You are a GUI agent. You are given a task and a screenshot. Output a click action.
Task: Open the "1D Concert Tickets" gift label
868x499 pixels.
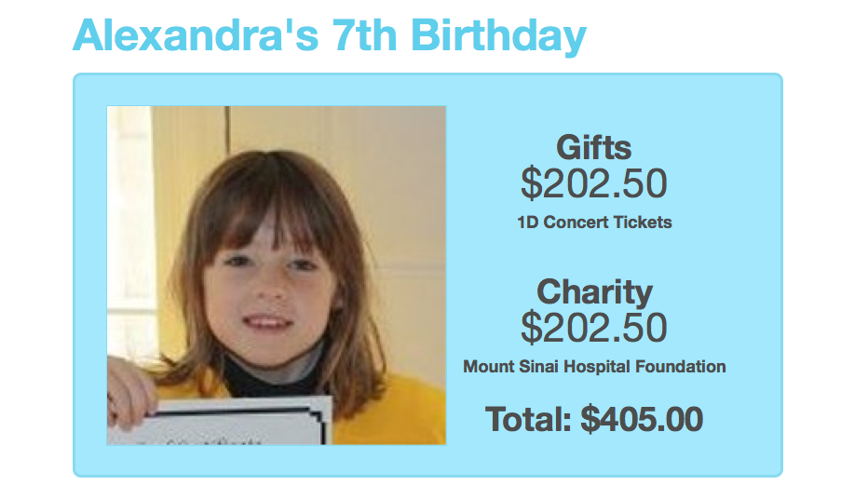[x=593, y=223]
